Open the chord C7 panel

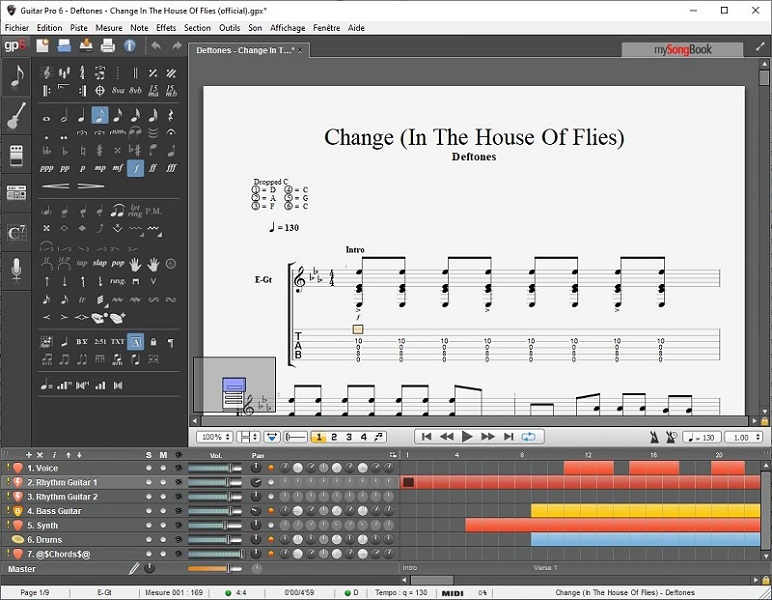coord(16,232)
